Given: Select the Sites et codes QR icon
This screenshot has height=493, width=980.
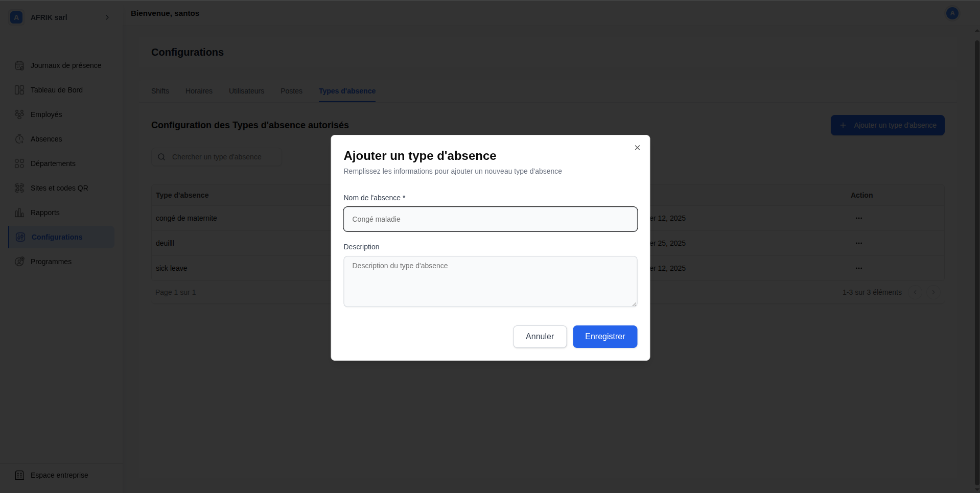Looking at the screenshot, I should pos(19,188).
